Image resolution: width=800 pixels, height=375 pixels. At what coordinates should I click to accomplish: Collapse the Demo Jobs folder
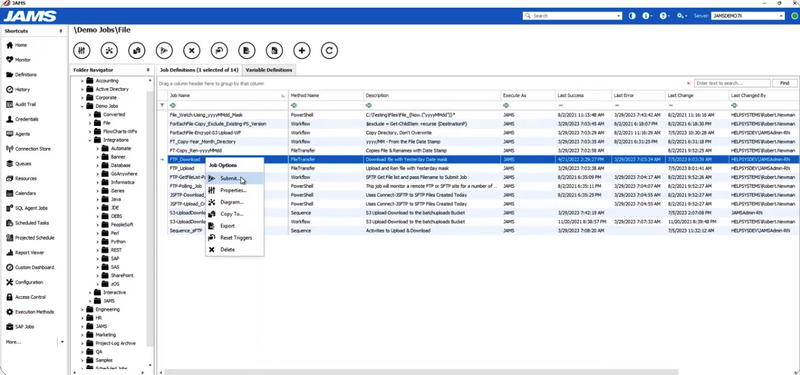[x=82, y=106]
